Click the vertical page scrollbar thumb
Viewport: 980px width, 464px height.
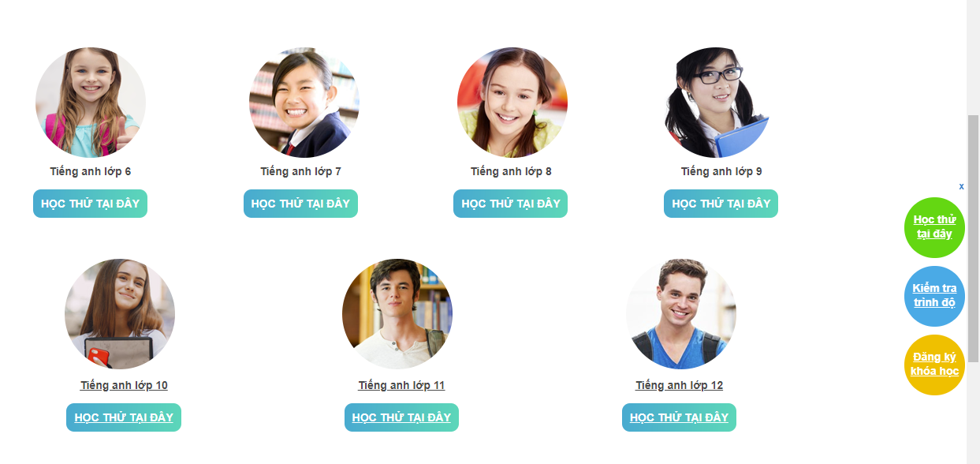pos(973,235)
